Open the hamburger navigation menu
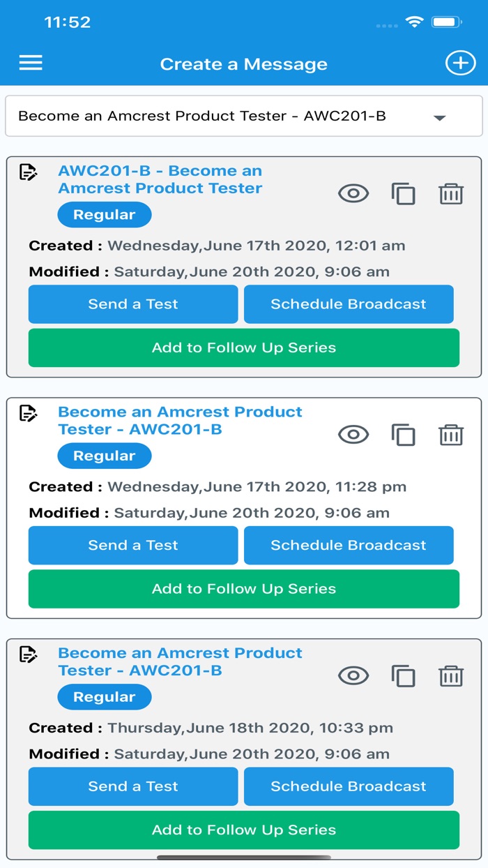 click(x=31, y=63)
